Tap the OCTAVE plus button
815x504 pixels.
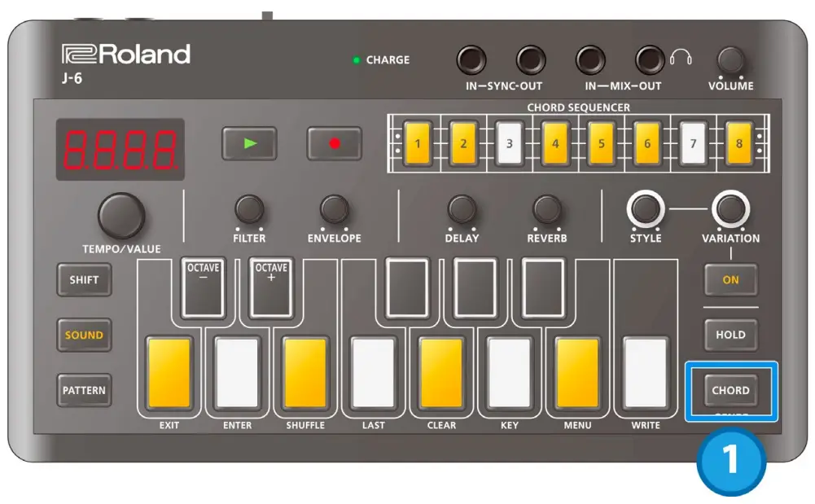point(269,287)
